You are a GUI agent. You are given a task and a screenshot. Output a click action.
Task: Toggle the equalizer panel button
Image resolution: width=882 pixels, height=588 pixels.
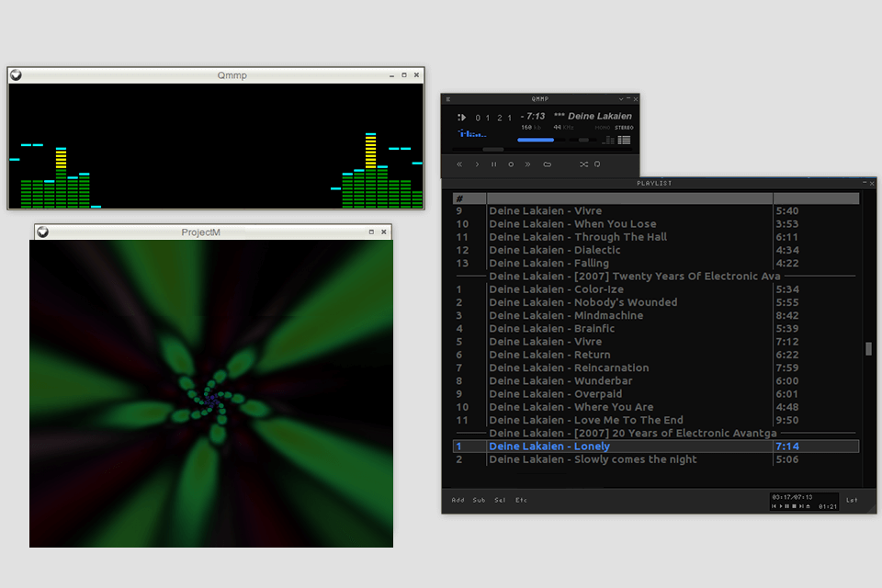tap(607, 140)
